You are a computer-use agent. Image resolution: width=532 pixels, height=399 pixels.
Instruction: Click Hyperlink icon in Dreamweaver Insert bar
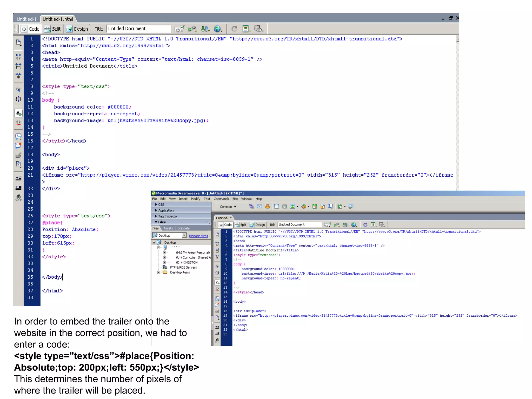pyautogui.click(x=251, y=207)
